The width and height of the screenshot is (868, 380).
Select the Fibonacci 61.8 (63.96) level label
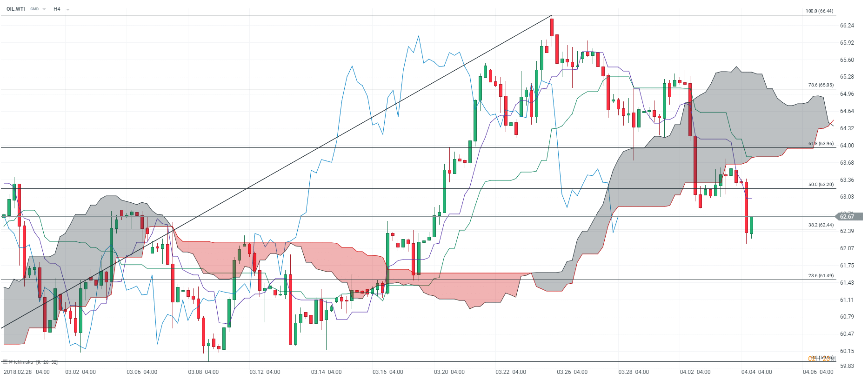click(x=821, y=143)
